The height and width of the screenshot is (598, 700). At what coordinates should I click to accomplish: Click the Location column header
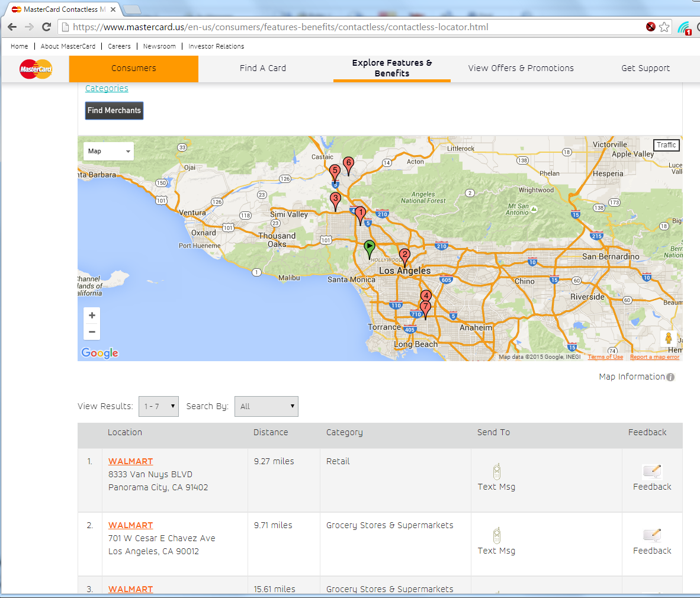pyautogui.click(x=124, y=432)
